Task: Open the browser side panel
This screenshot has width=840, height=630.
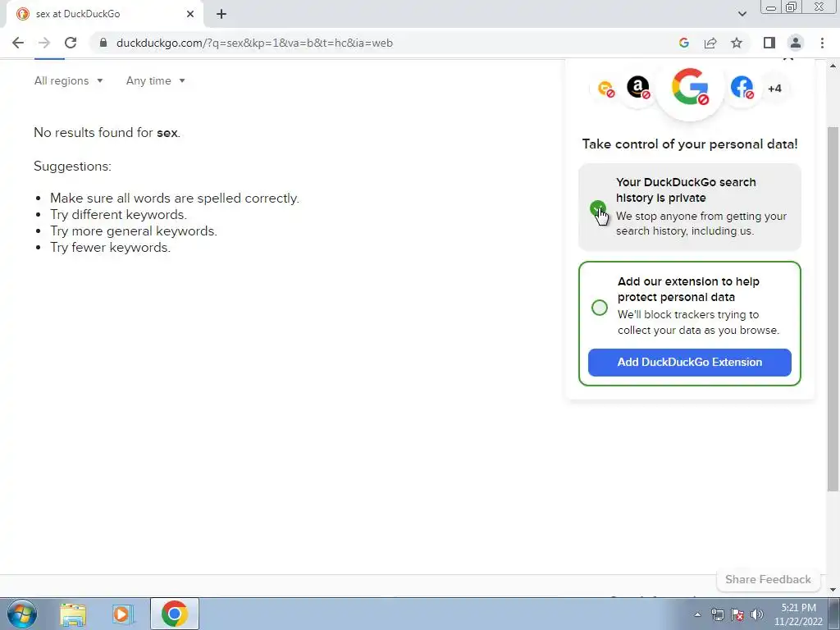Action: (x=769, y=43)
